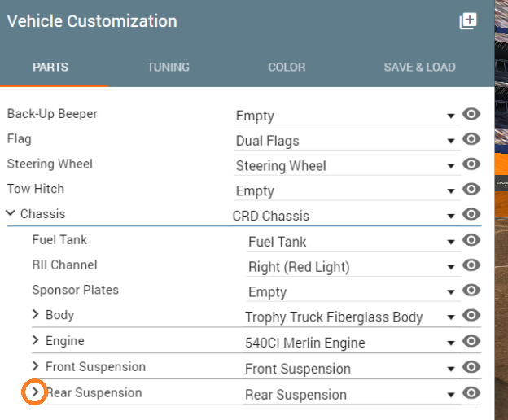Toggle eye icon for RII Channel

[x=471, y=265]
